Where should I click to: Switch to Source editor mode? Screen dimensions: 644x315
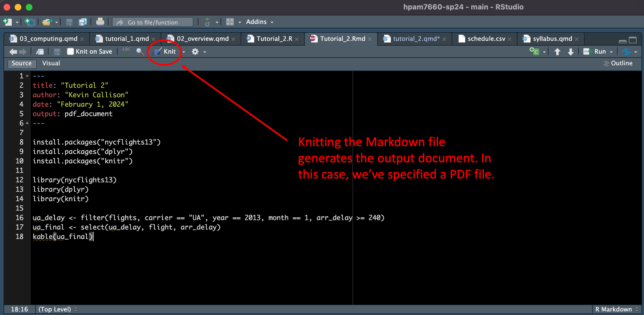click(22, 63)
